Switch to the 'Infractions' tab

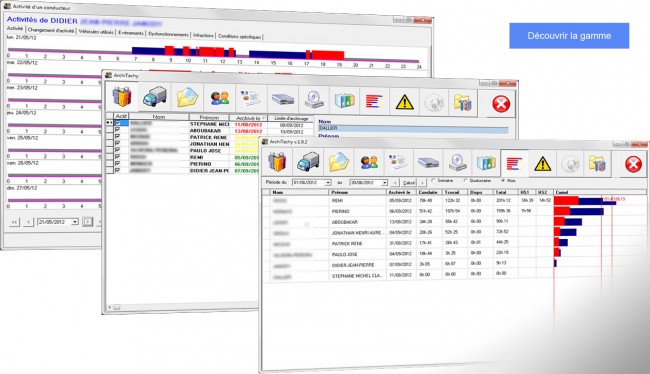click(203, 36)
